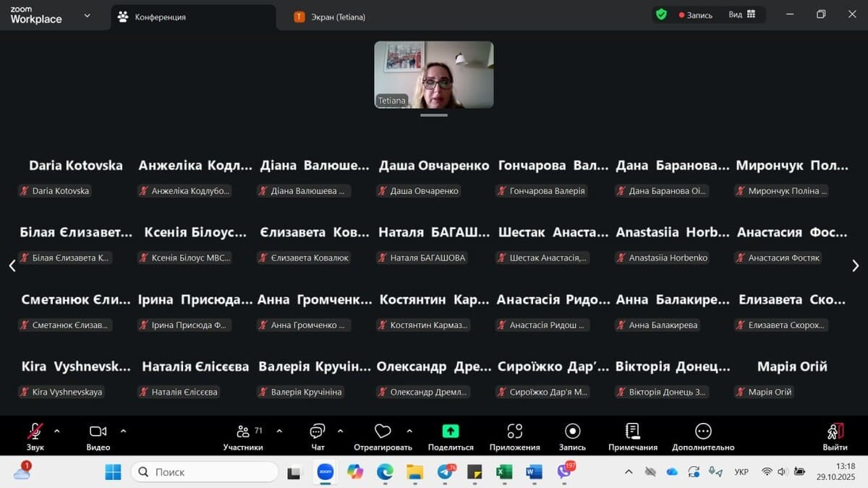Expand audio options arrow beside Звук
This screenshot has height=488, width=868.
(57, 431)
